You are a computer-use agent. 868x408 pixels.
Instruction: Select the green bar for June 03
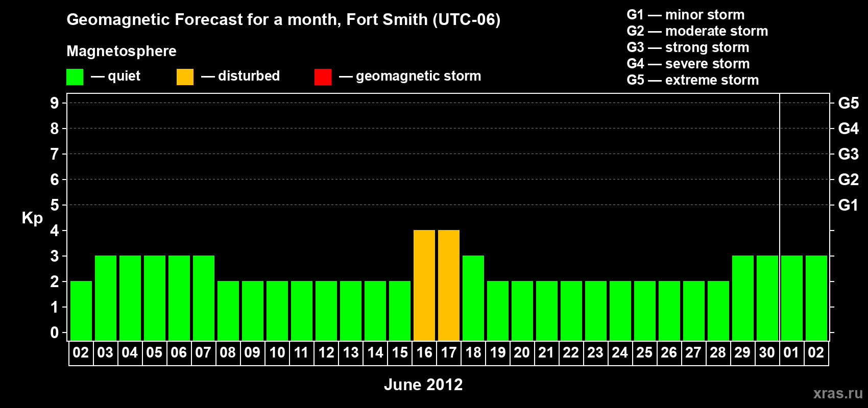(x=106, y=298)
